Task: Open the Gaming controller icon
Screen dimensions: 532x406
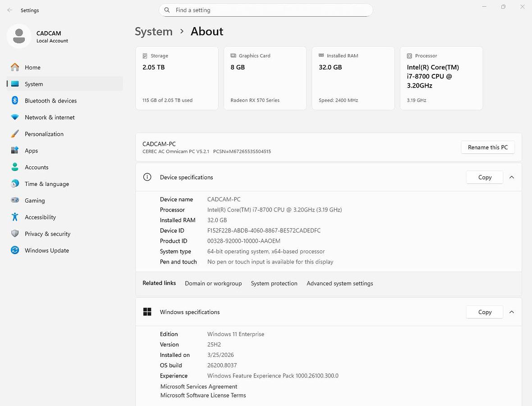Action: pos(15,200)
